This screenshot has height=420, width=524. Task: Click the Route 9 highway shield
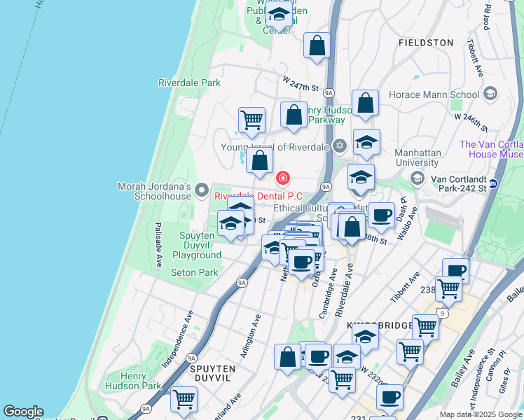click(x=443, y=314)
